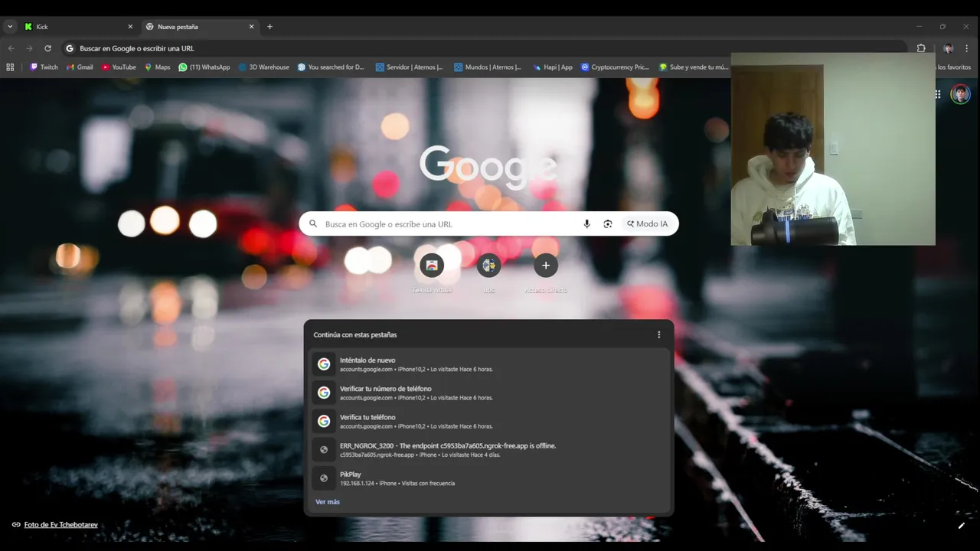Click globe icon beside PikPlay
Image resolution: width=980 pixels, height=551 pixels.
point(324,478)
